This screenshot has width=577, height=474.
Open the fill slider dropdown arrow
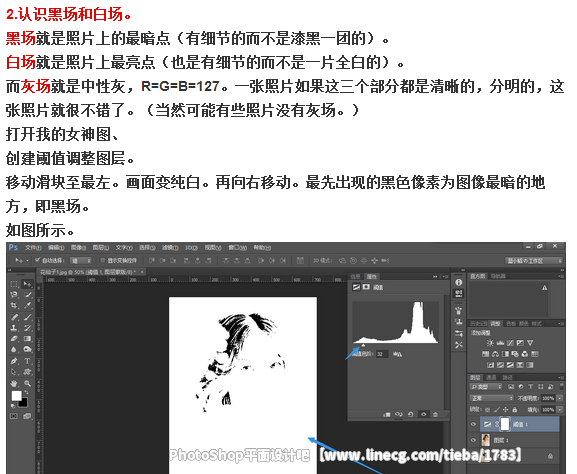560,409
